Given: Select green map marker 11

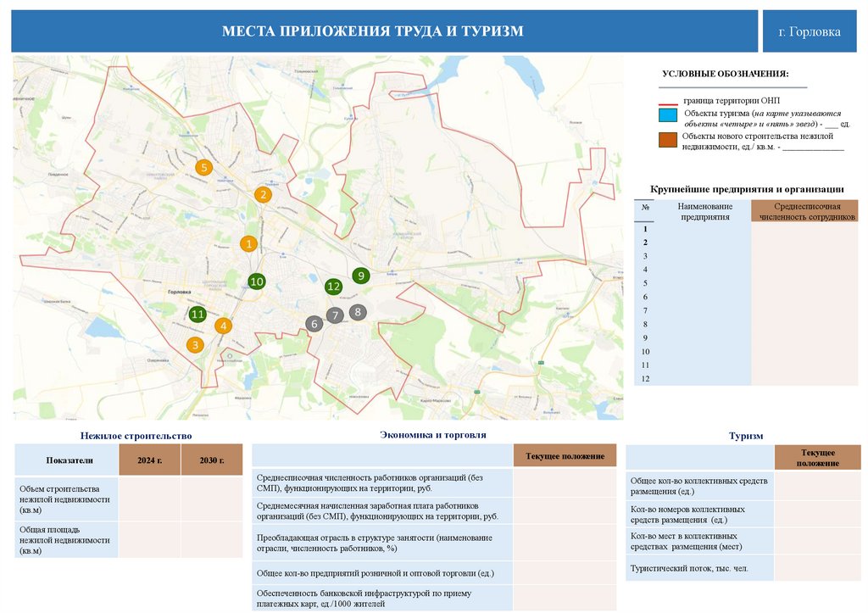Looking at the screenshot, I should pyautogui.click(x=198, y=314).
